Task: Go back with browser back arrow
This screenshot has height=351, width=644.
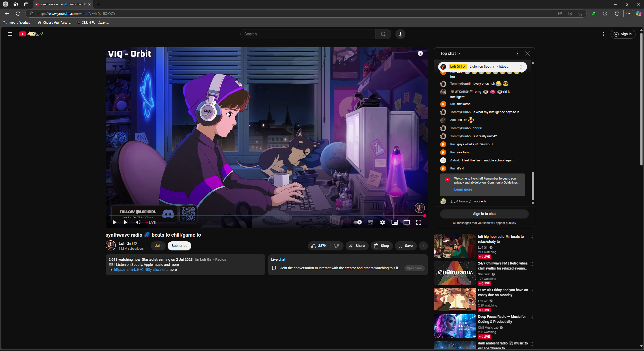Action: 7,14
